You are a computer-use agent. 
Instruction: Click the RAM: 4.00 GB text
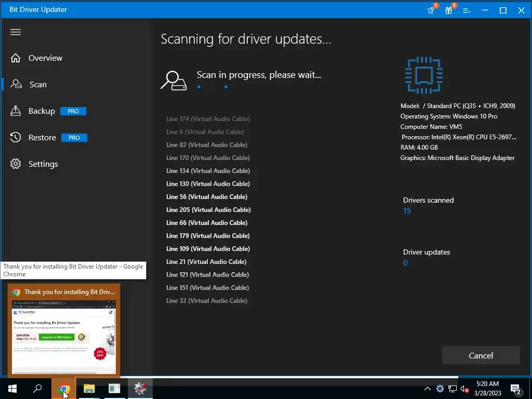419,147
